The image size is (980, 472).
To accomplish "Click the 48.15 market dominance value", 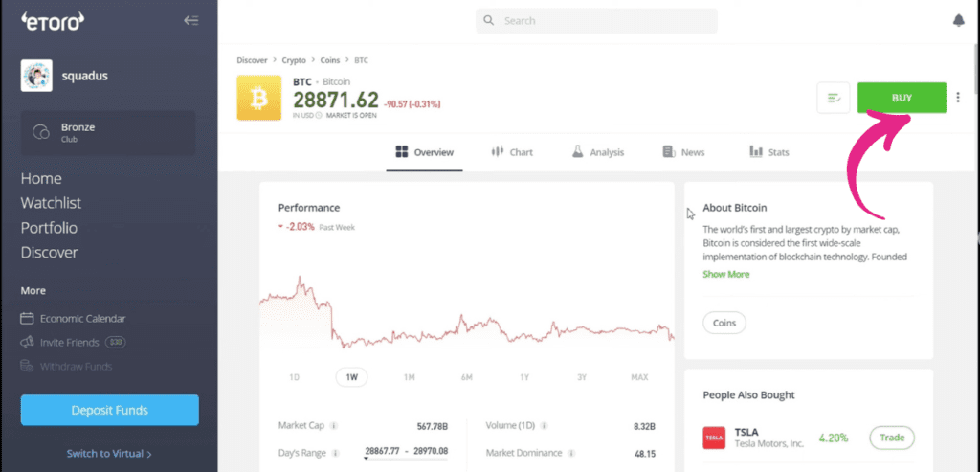I will (644, 453).
